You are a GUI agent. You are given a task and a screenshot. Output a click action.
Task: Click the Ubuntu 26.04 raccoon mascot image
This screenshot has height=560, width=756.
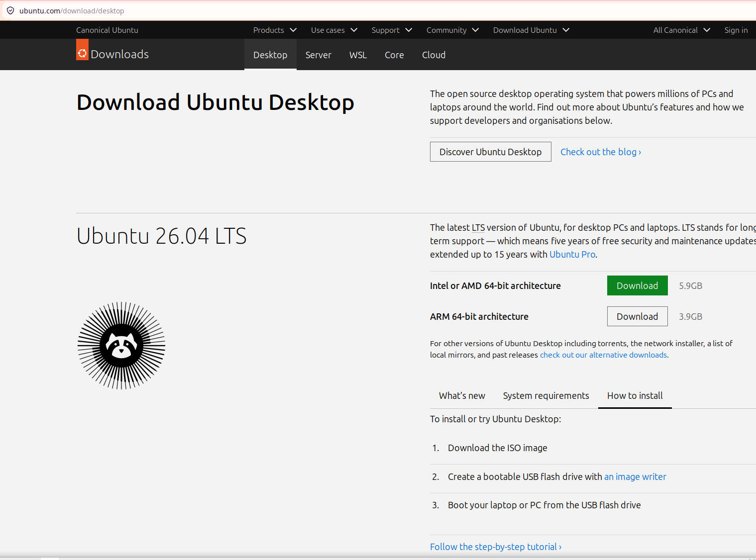121,346
